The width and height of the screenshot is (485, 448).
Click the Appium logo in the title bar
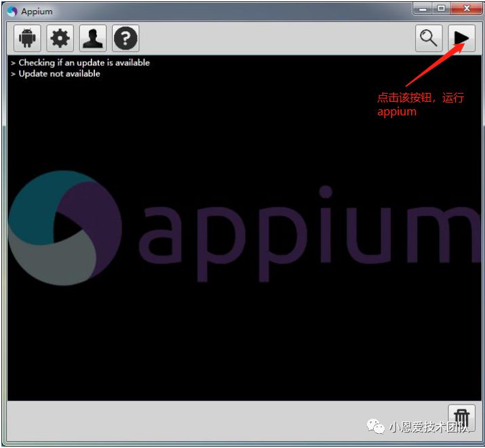coord(12,12)
